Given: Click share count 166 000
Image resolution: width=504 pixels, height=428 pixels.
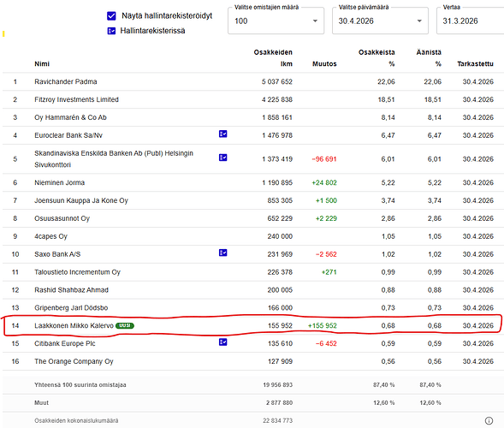Looking at the screenshot, I should tap(280, 308).
